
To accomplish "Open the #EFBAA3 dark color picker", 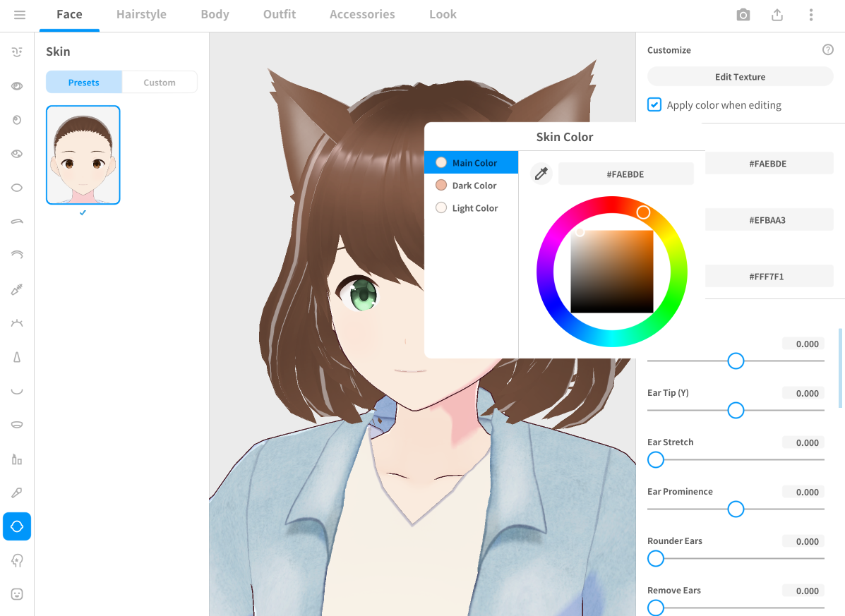I will click(767, 220).
